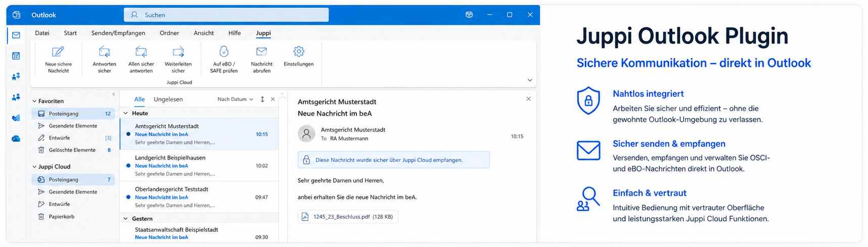868x247 pixels.
Task: Click Antworten sicher in ribbon
Action: pos(104,59)
